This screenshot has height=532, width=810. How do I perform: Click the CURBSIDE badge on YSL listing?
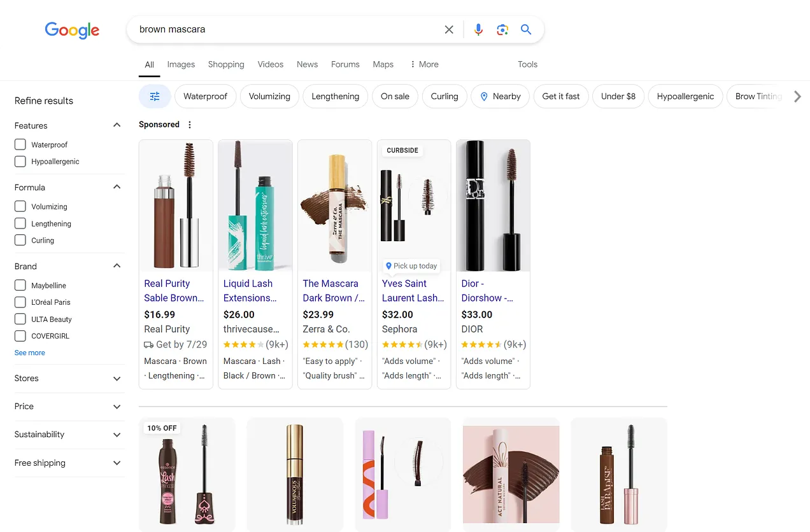point(402,151)
